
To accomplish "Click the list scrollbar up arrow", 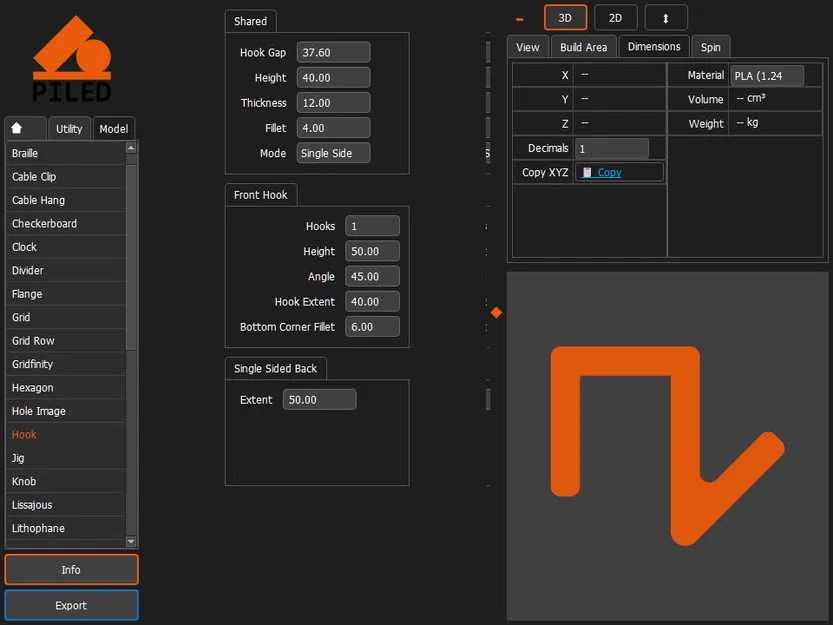I will pos(131,147).
